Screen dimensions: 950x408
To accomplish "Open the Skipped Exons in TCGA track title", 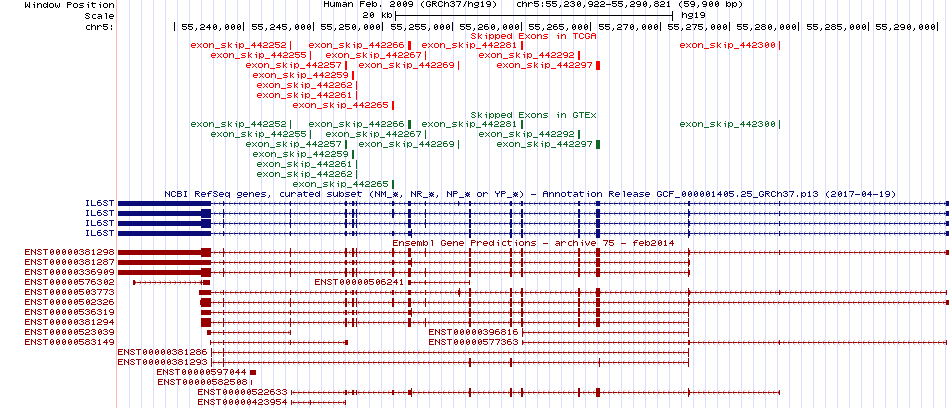I will coord(534,36).
